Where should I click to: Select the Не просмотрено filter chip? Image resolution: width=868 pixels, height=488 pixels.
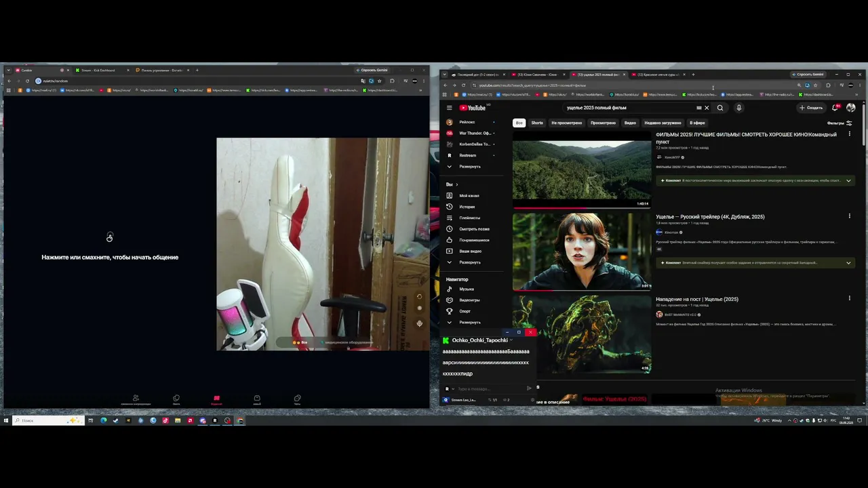566,123
